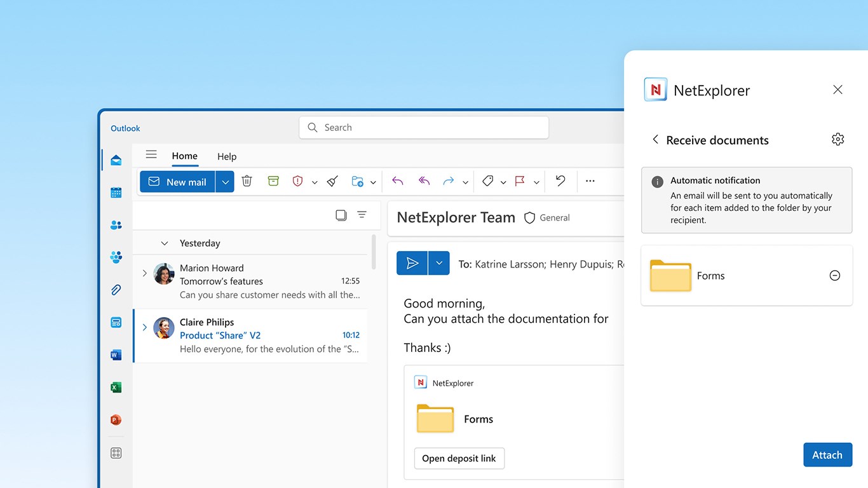This screenshot has height=488, width=868.
Task: Open Claire Philips Product Share V2 email
Action: (250, 335)
